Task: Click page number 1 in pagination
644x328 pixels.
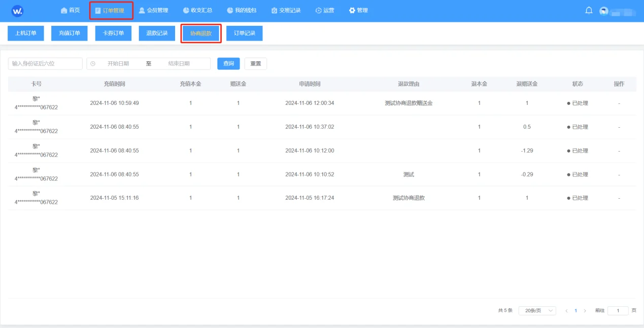Action: click(575, 311)
